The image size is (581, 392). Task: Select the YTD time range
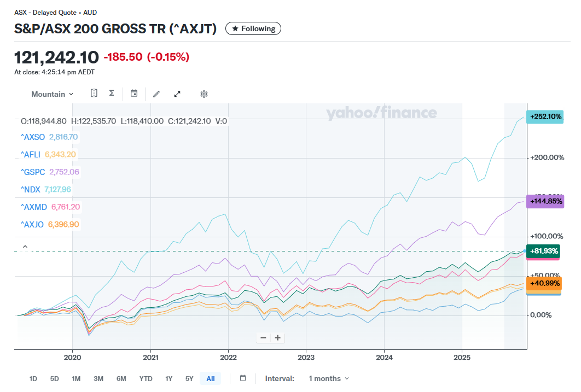[146, 378]
